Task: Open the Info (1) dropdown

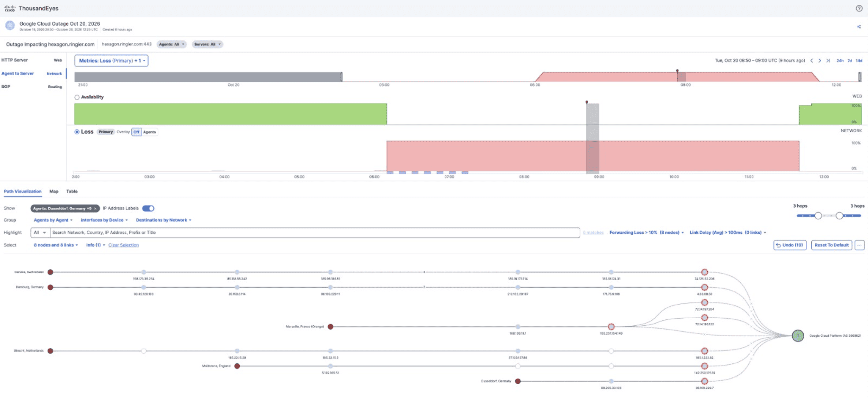Action: [x=96, y=245]
